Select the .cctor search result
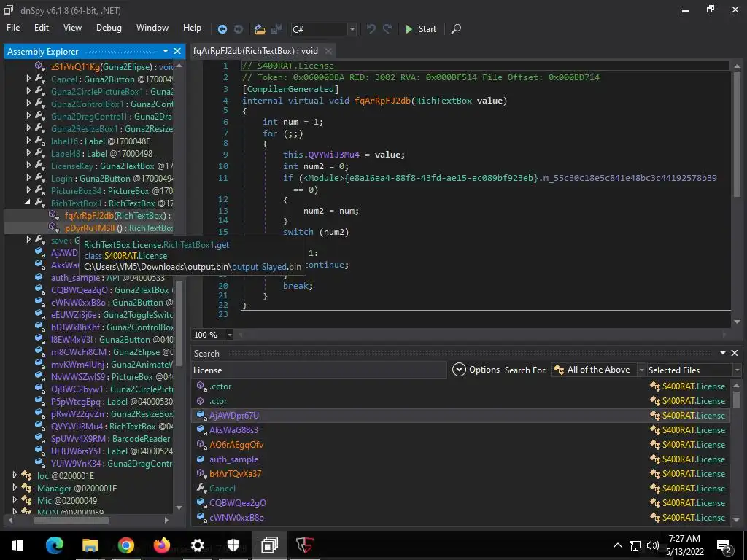Screen dimensions: 747x560 (x=460, y=386)
